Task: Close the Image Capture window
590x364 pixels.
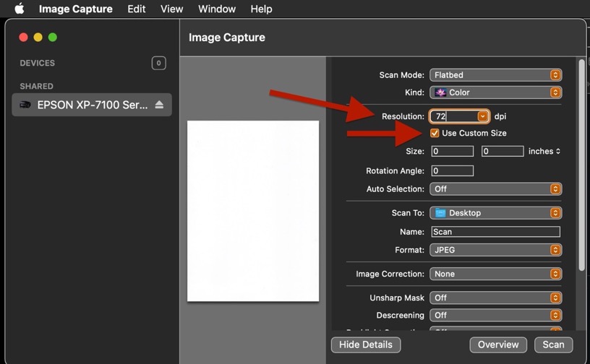Action: point(23,38)
